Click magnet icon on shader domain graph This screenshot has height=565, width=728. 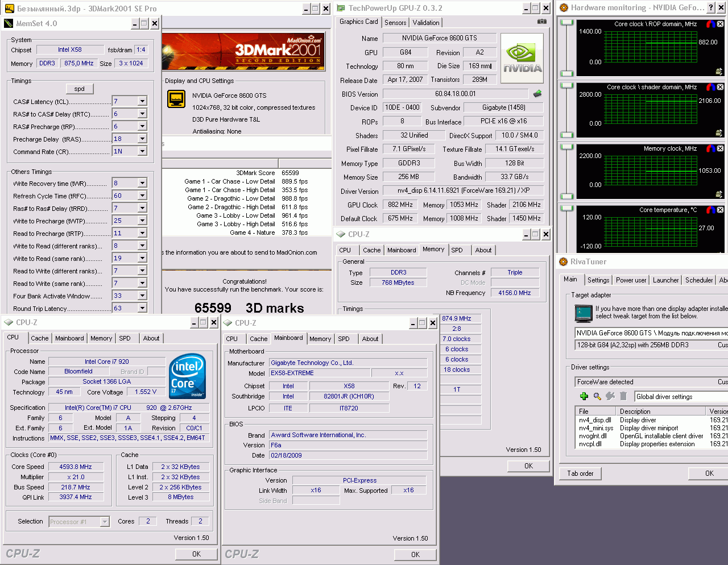(x=710, y=87)
